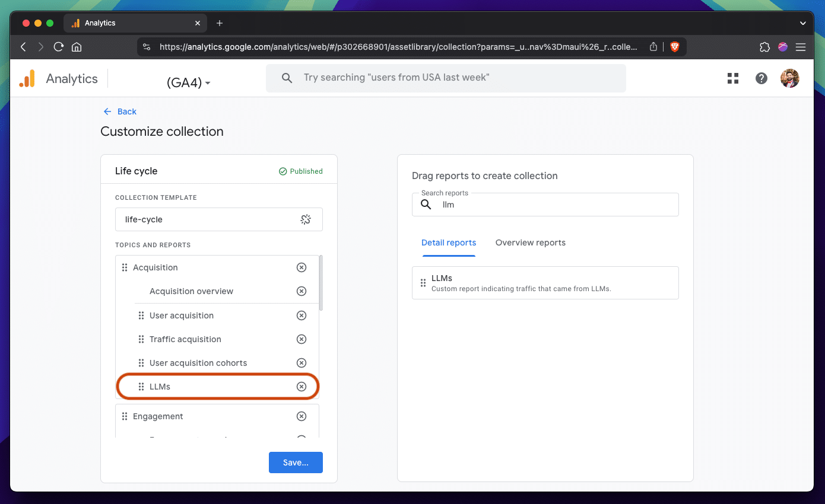Click the life-cycle collection template field

point(219,219)
